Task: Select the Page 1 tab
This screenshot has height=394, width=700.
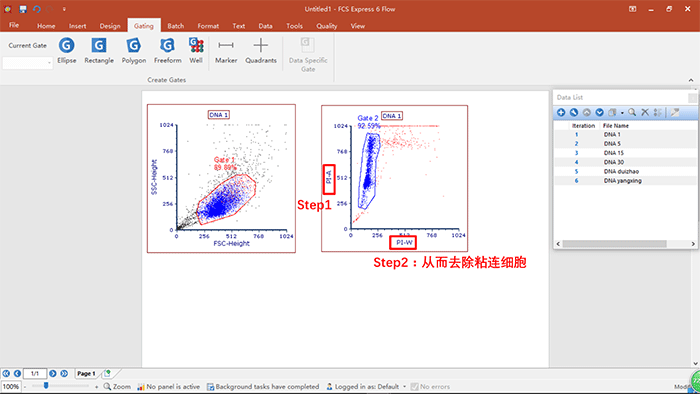Action: point(86,373)
